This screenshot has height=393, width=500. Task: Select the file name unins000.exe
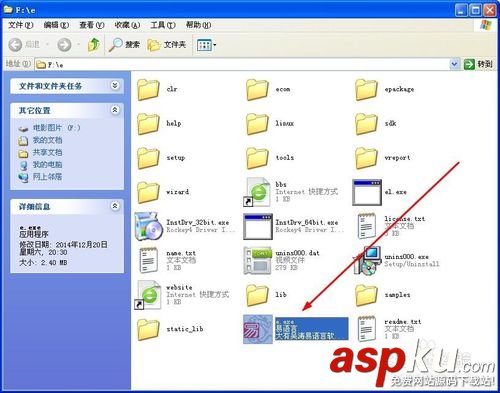pyautogui.click(x=407, y=257)
